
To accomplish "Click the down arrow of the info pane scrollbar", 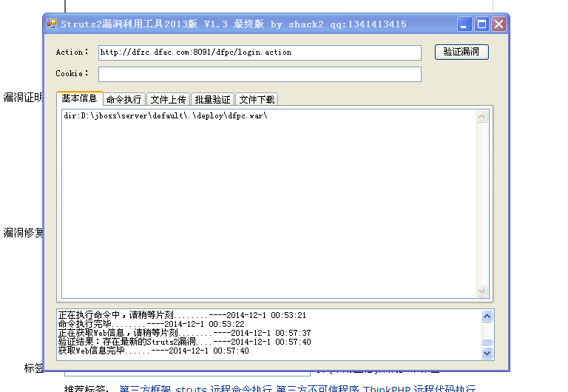I will coord(481,291).
